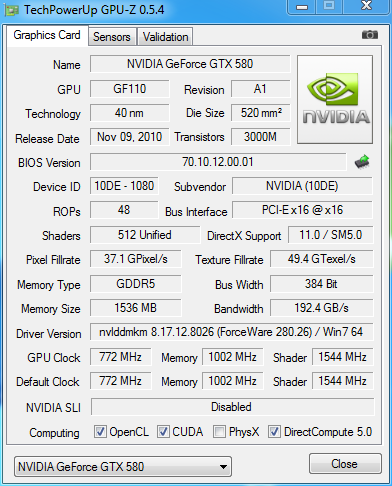Toggle the OpenCL checkbox

(x=100, y=431)
